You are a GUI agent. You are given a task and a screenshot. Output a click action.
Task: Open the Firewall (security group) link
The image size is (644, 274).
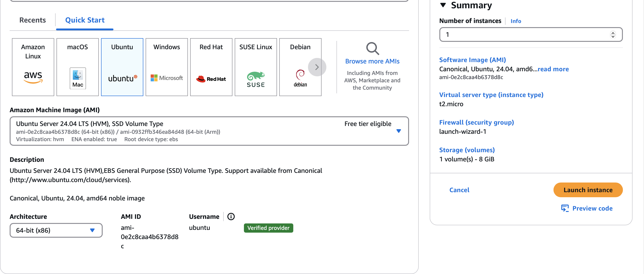pos(476,122)
